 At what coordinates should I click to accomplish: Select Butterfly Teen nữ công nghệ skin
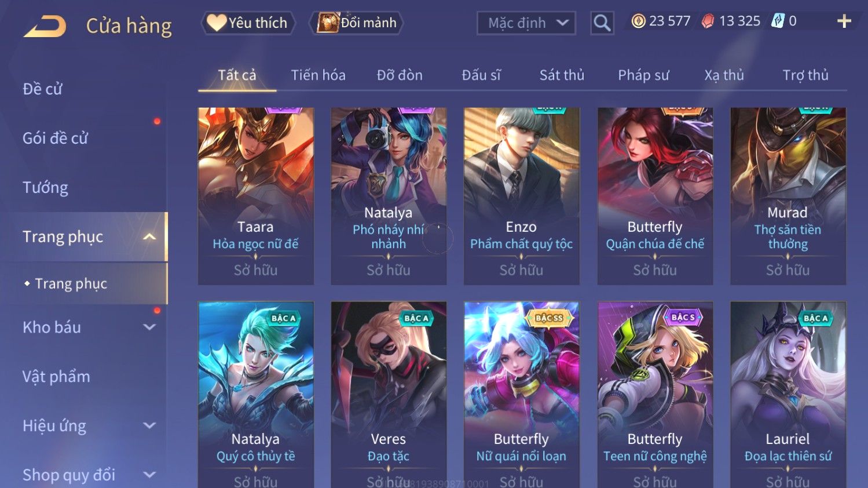click(655, 394)
